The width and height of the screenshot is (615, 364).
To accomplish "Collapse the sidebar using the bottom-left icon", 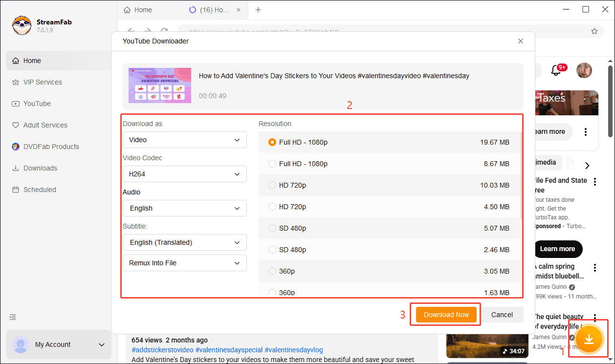I will [x=12, y=317].
